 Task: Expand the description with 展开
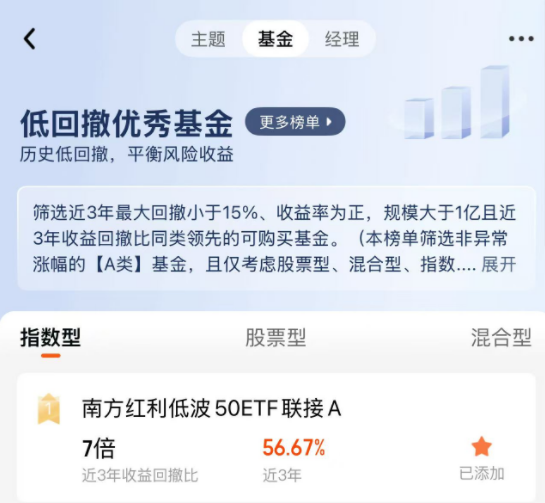click(498, 265)
